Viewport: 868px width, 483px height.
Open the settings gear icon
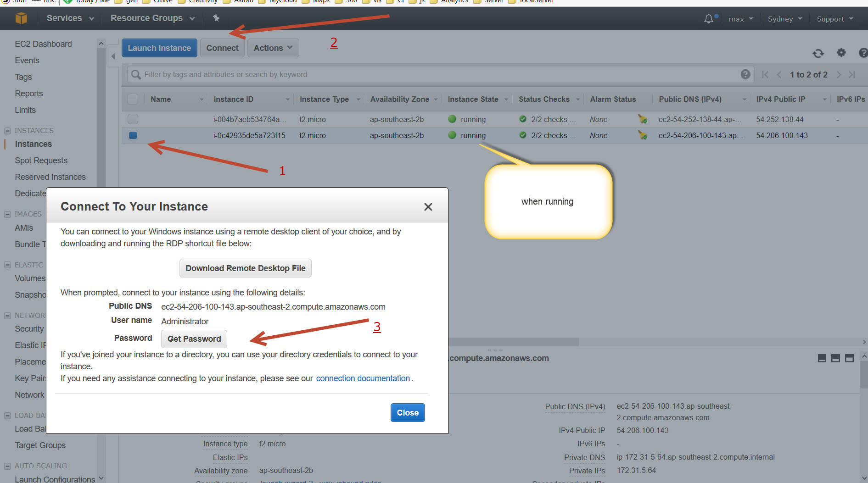[841, 53]
